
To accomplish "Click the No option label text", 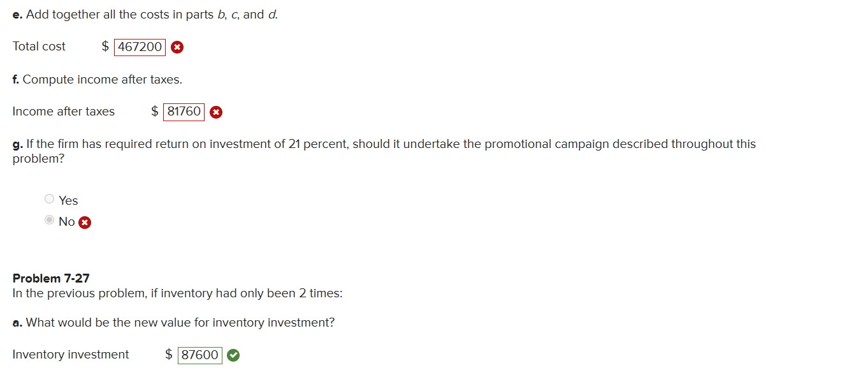I will tap(66, 221).
